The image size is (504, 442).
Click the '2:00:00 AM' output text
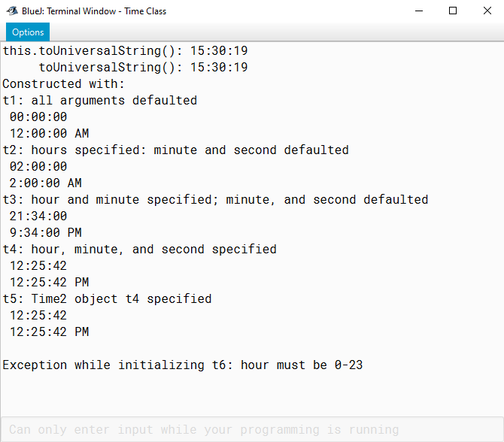tap(46, 183)
